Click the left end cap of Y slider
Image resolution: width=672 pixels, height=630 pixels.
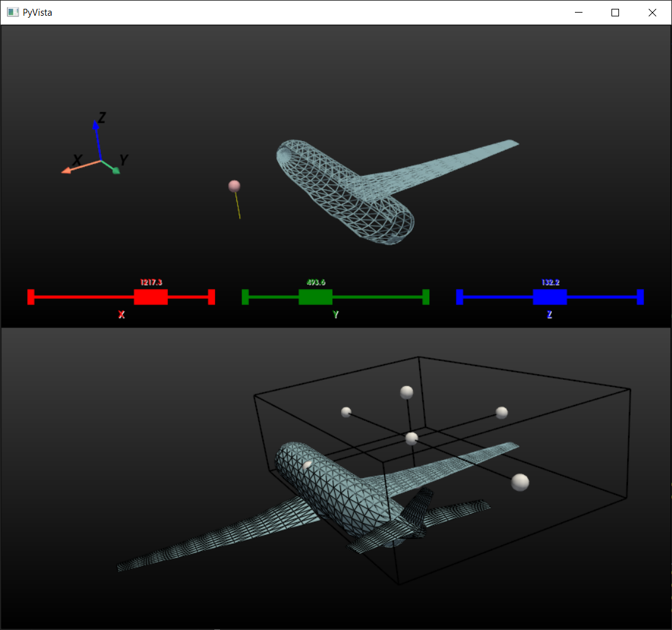coord(245,297)
